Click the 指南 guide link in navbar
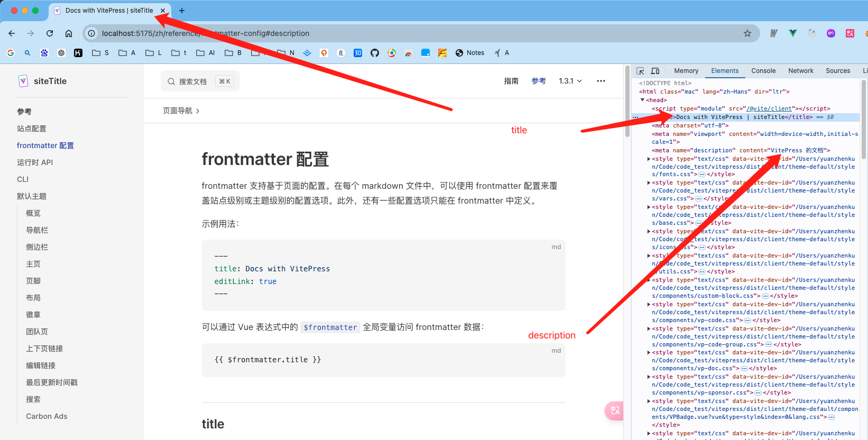The height and width of the screenshot is (440, 868). point(511,81)
